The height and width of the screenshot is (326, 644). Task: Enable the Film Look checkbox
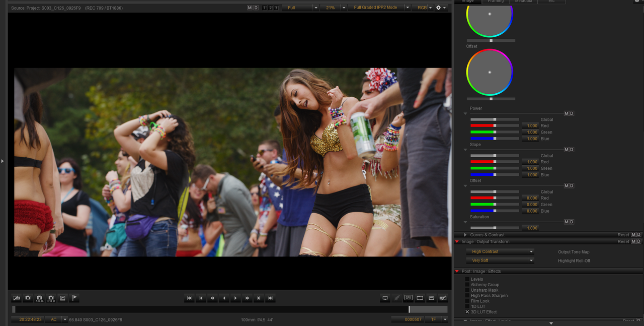point(467,301)
